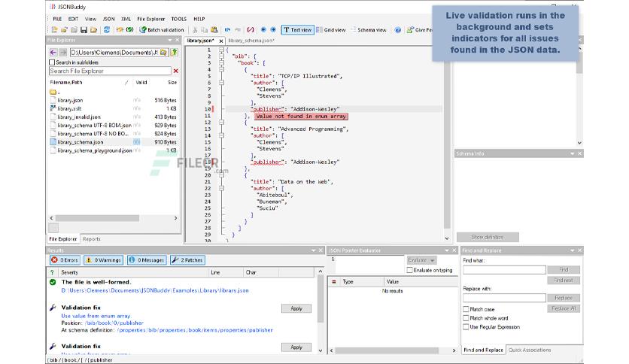Open the TOOLS menu
The height and width of the screenshot is (364, 629).
(179, 19)
